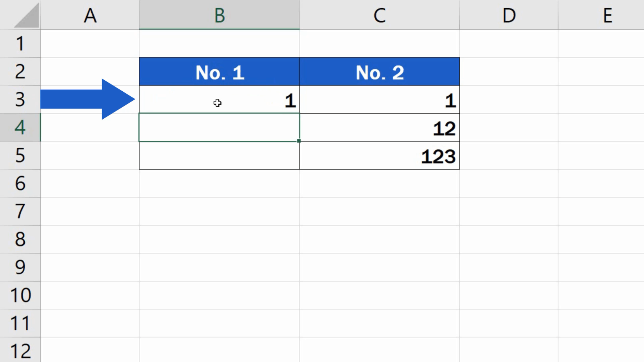
Task: Select column header D
Action: click(508, 16)
